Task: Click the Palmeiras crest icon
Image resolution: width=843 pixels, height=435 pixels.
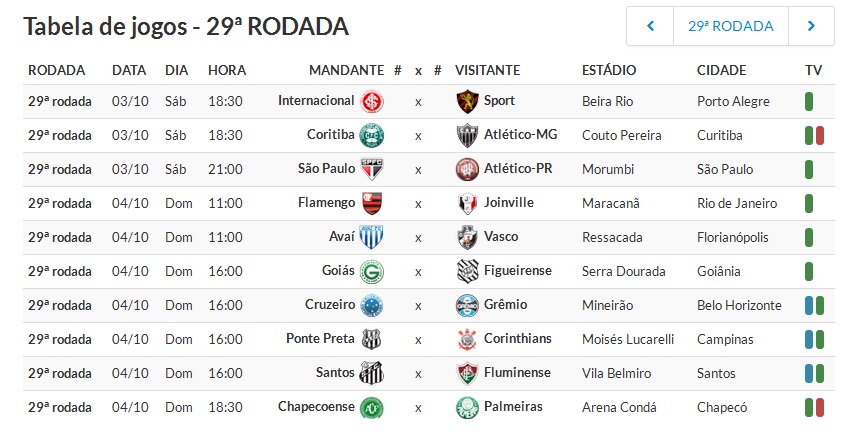Action: pos(467,408)
